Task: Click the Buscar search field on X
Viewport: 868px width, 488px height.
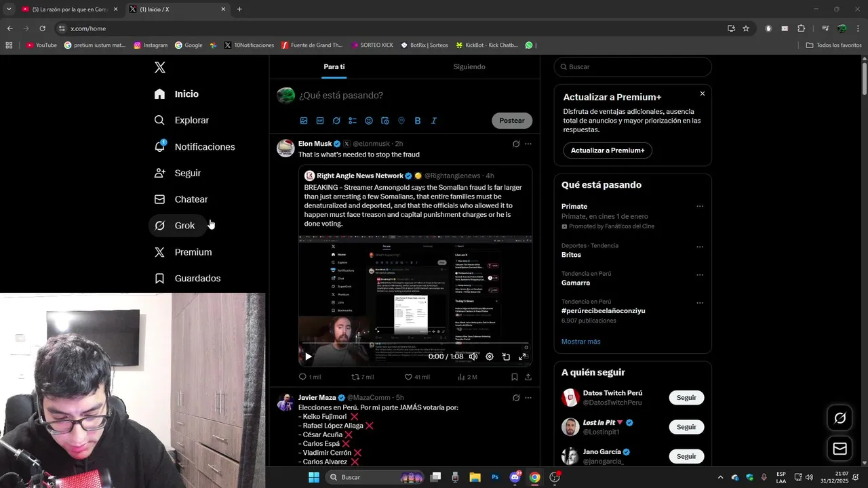Action: [633, 67]
